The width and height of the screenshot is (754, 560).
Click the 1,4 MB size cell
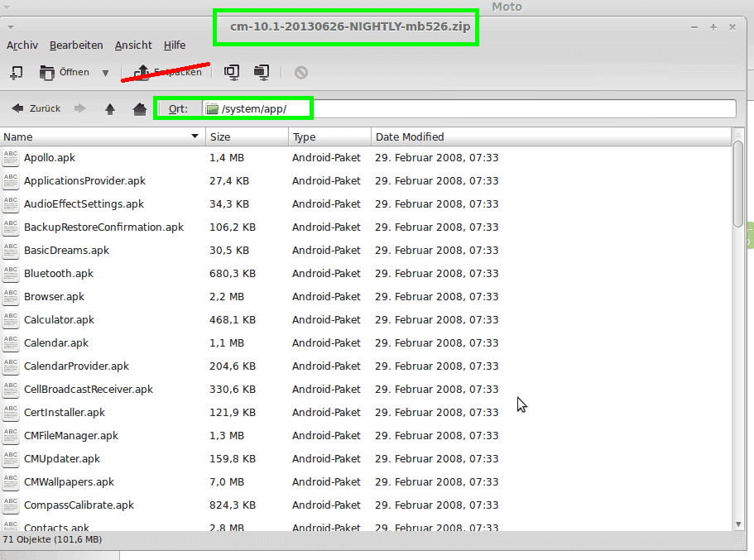click(227, 158)
